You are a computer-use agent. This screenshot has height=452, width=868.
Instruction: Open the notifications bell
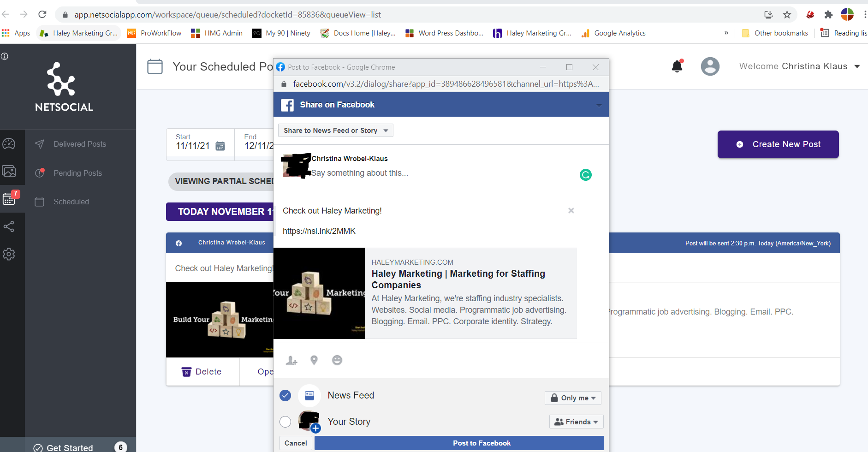677,66
